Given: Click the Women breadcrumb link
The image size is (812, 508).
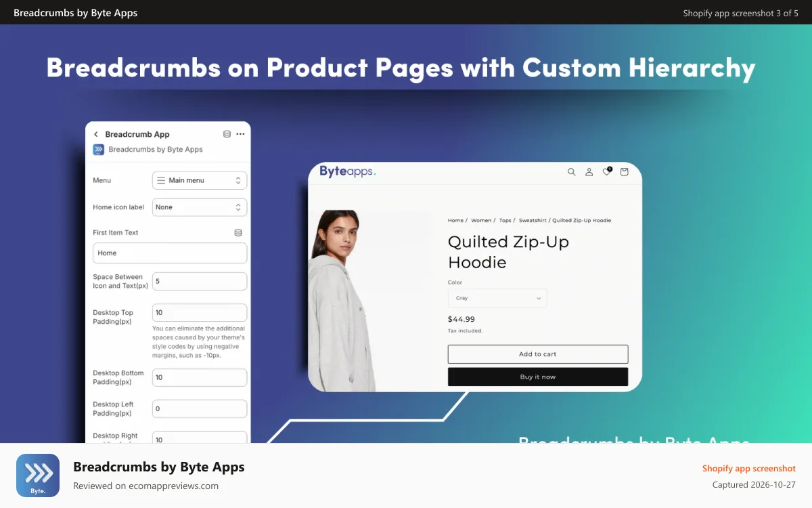Looking at the screenshot, I should (x=481, y=220).
